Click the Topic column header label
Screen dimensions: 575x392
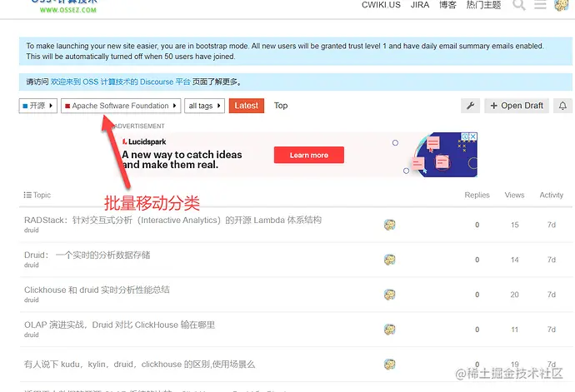coord(42,195)
